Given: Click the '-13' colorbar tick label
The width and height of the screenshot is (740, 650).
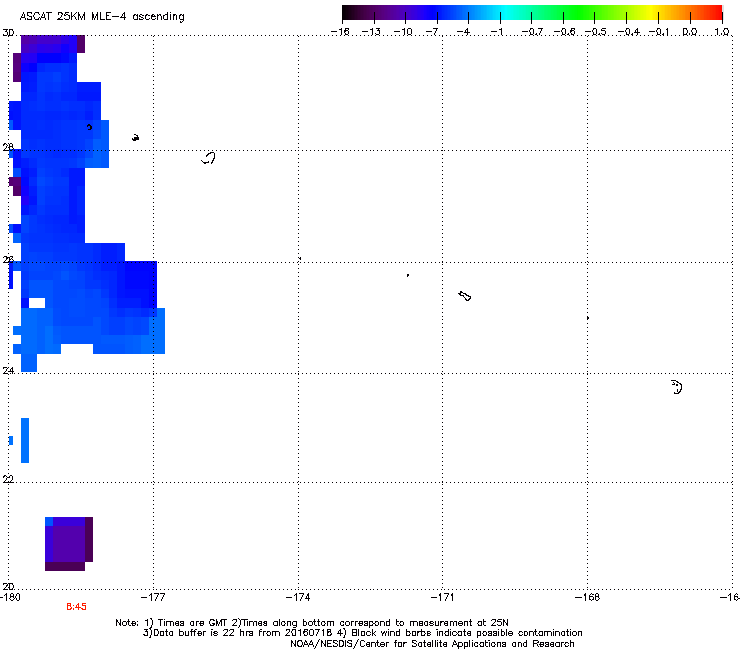Looking at the screenshot, I should 371,32.
